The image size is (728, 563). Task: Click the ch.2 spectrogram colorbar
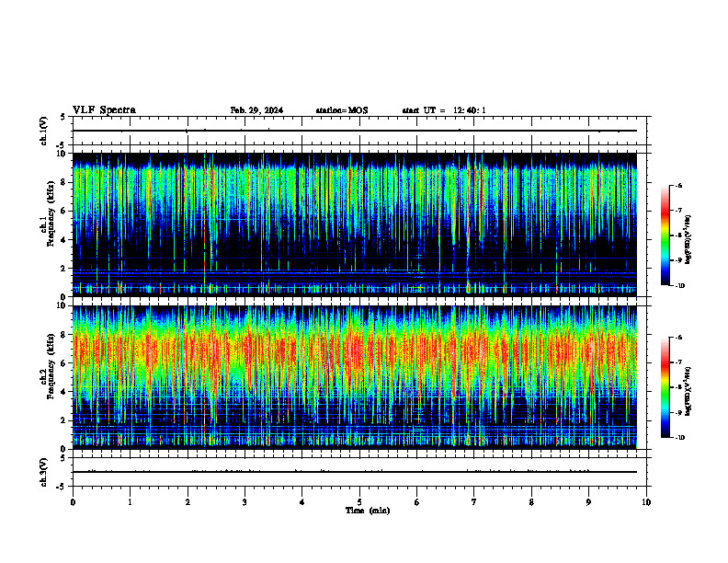point(665,387)
